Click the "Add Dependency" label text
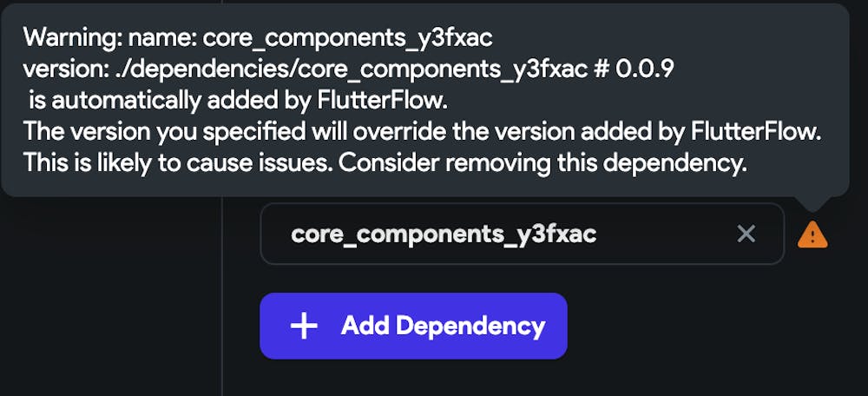This screenshot has width=868, height=396. click(x=443, y=327)
